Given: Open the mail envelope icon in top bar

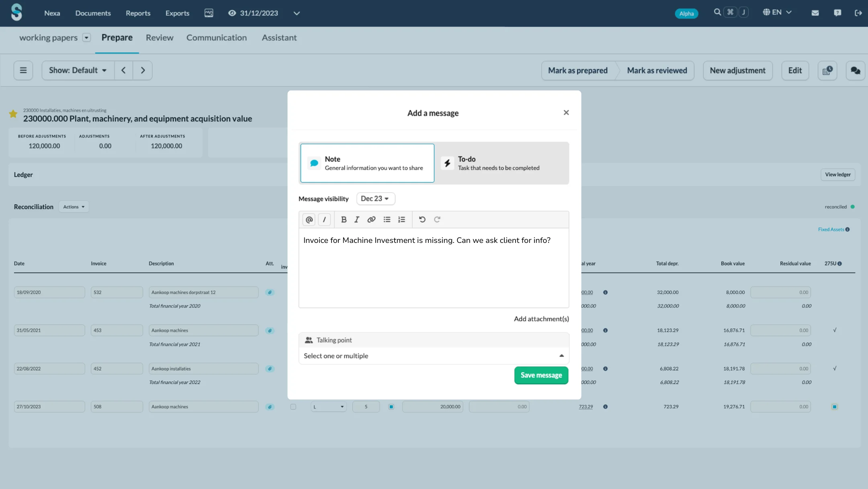Looking at the screenshot, I should click(x=815, y=13).
